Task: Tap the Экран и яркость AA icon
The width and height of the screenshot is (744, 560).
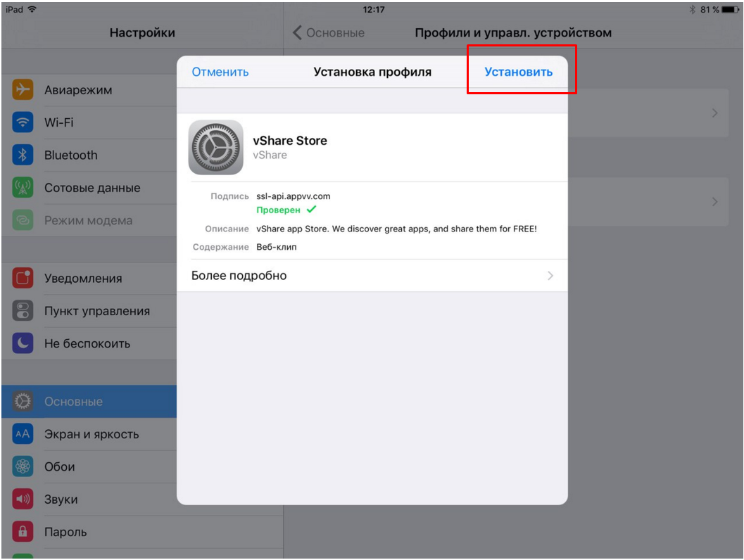Action: pyautogui.click(x=23, y=434)
